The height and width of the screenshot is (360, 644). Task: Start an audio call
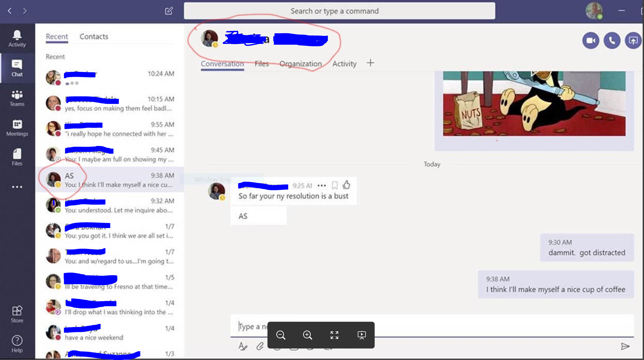[612, 41]
